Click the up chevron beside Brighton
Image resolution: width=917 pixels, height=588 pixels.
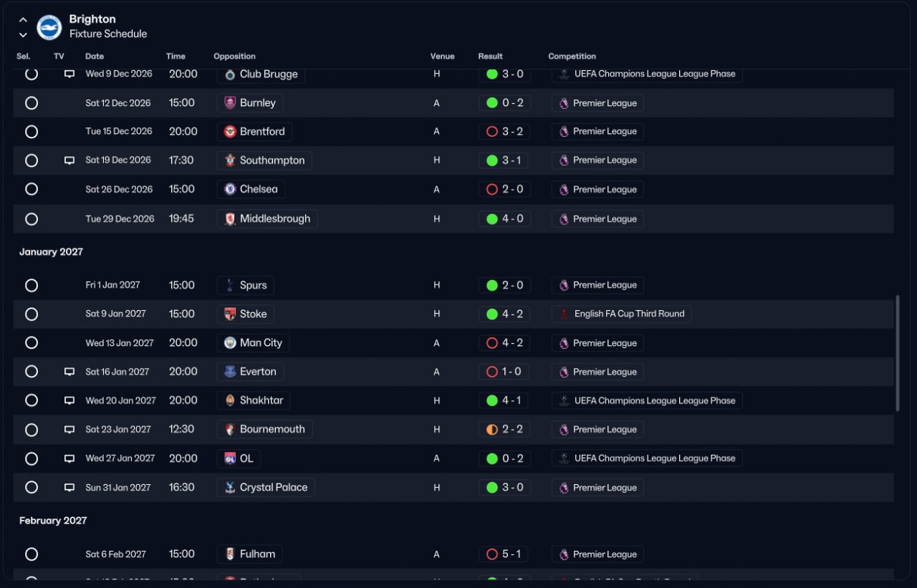pyautogui.click(x=23, y=20)
